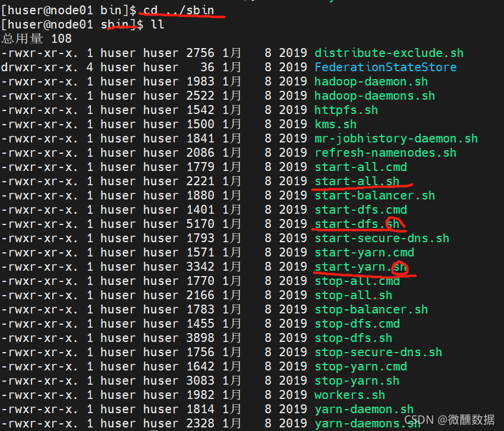This screenshot has width=504, height=431.
Task: Click the start-yarn.cmd filename
Action: pos(364,253)
